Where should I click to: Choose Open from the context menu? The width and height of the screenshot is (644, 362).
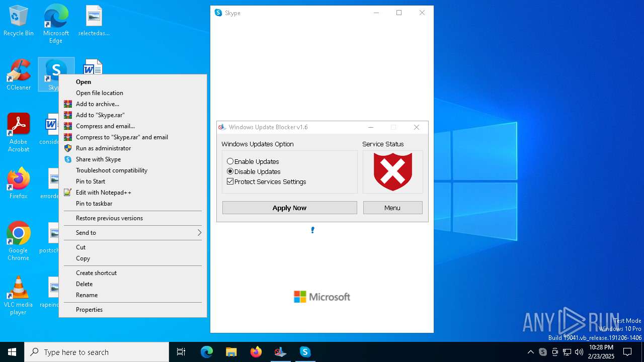pos(133,82)
